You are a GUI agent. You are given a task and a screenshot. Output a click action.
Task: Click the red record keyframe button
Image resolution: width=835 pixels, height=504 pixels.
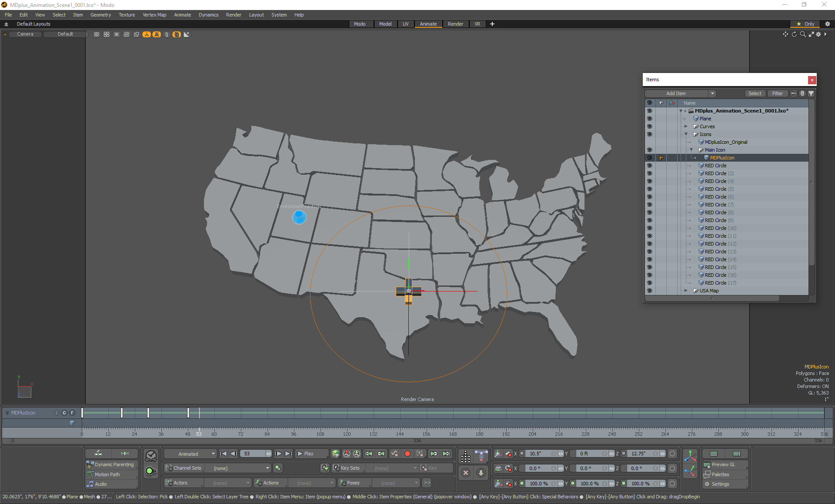[x=407, y=454]
